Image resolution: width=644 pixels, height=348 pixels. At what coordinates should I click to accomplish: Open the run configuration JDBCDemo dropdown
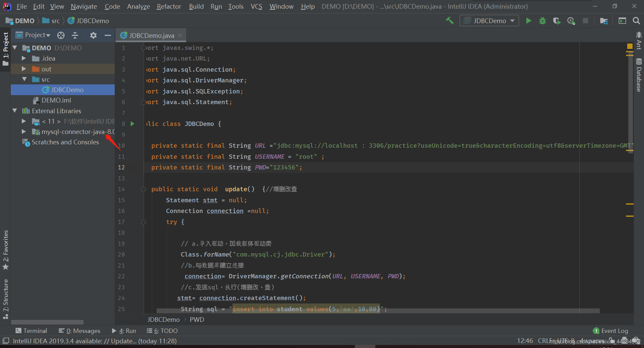(489, 21)
